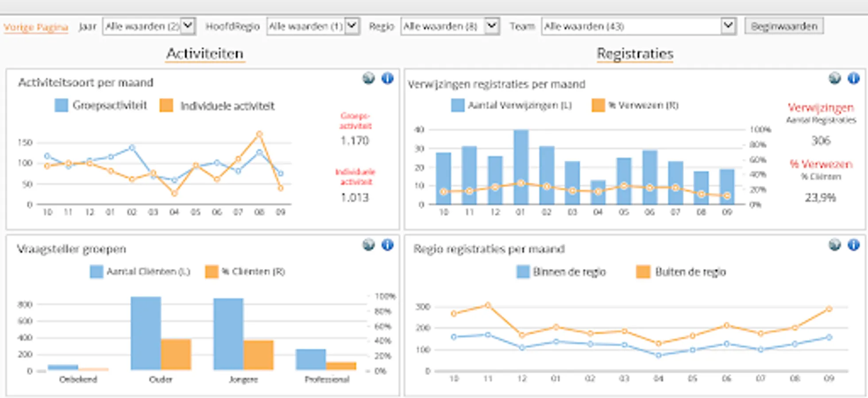Click blue Binnen de regio legend swatch

(x=523, y=272)
